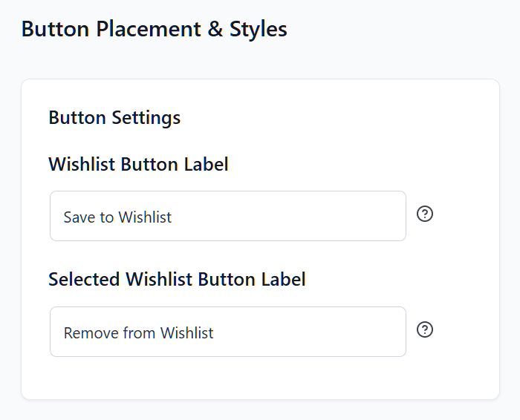Click help icon beside Save to Wishlist field
520x420 pixels.
pos(425,214)
